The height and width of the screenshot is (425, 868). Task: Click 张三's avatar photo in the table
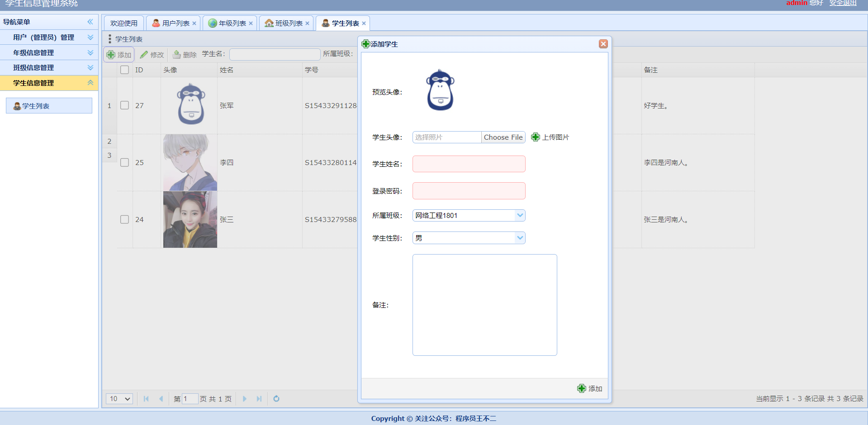(190, 219)
